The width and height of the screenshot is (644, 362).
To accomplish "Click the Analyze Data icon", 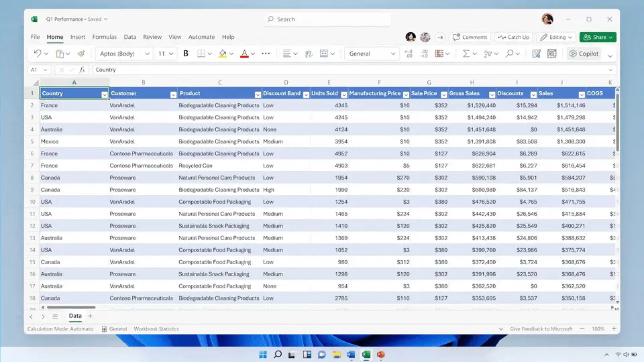I will click(x=552, y=54).
